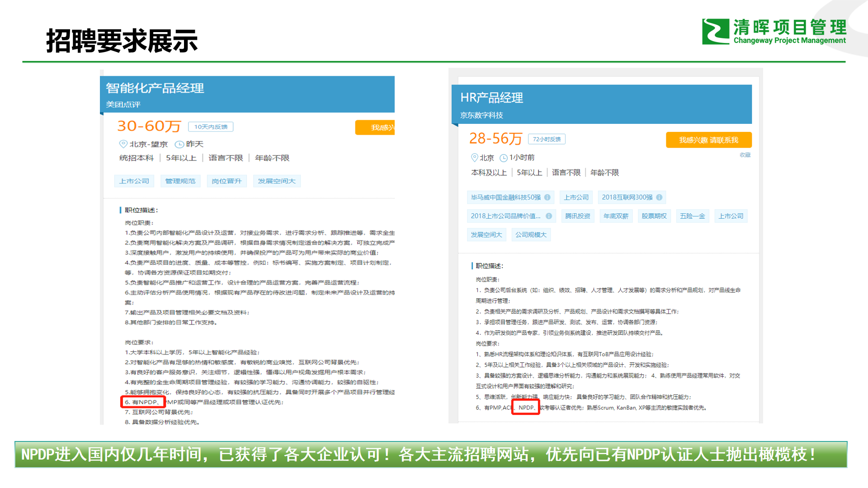Click the 发展空间大 tag in 美团 listing
The image size is (868, 488).
276,181
